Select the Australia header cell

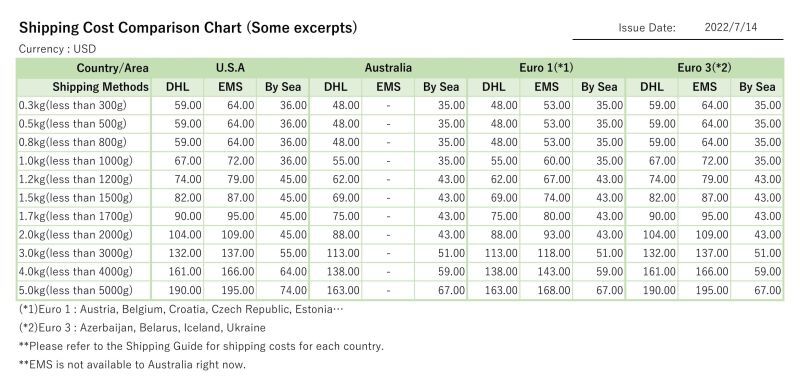pos(388,68)
